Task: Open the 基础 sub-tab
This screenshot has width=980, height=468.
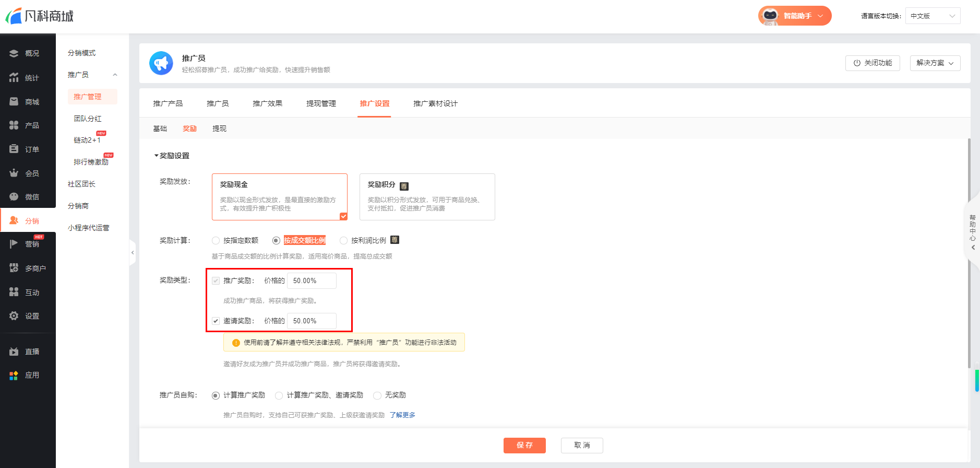Action: [x=160, y=128]
